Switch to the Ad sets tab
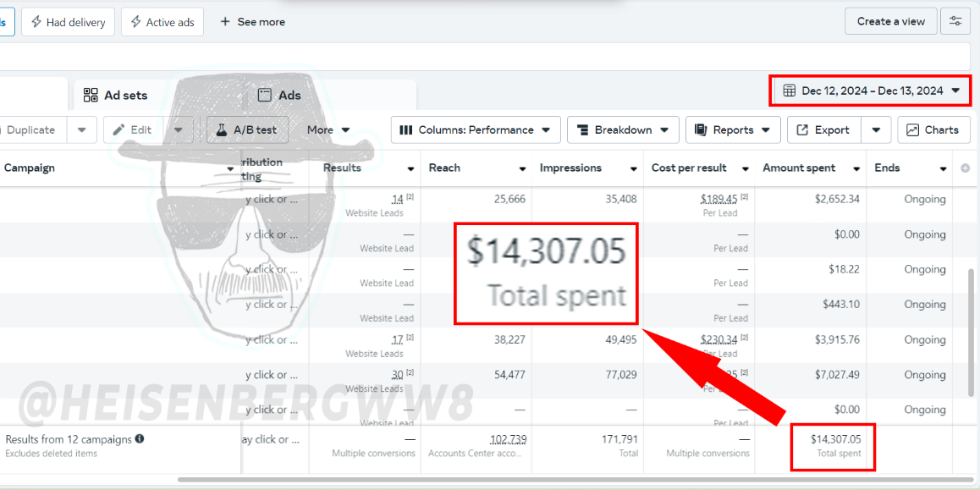This screenshot has width=980, height=490. point(116,95)
